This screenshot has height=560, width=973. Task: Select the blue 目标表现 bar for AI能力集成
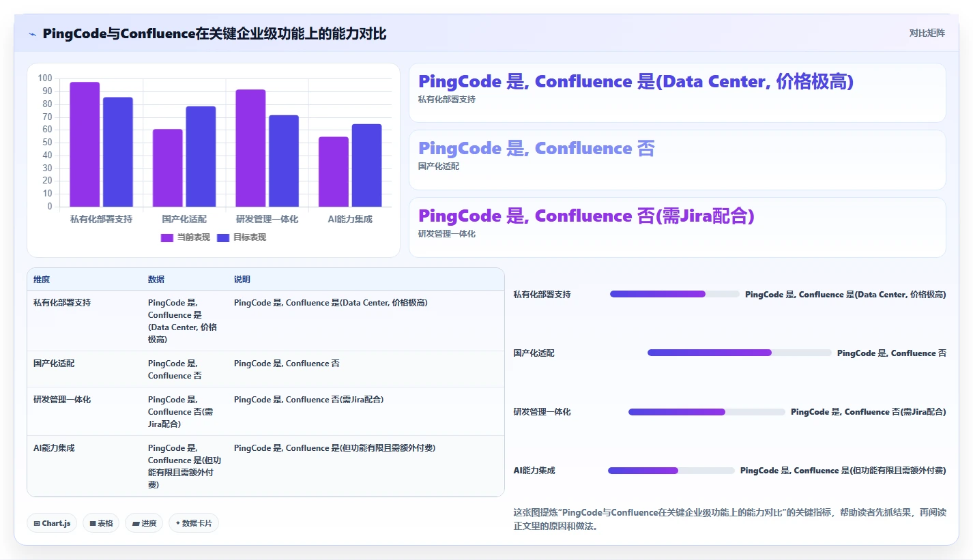[x=366, y=165]
